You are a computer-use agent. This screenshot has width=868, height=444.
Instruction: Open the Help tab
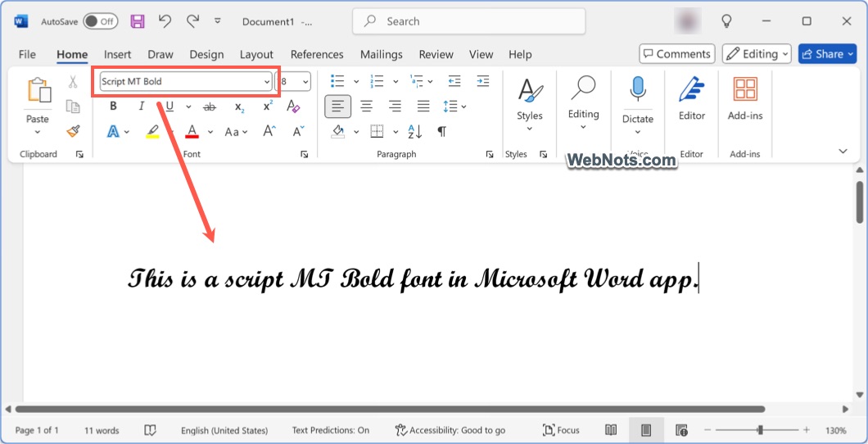pos(520,54)
